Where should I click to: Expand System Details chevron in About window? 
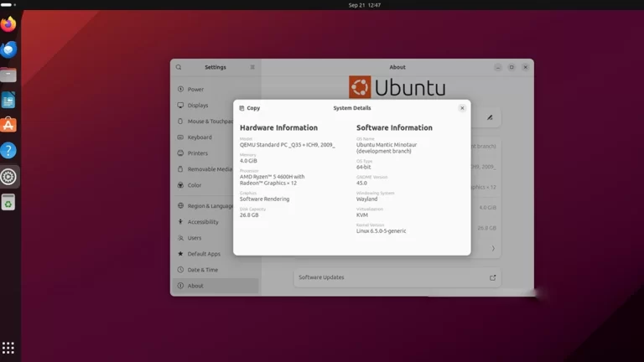click(x=493, y=248)
